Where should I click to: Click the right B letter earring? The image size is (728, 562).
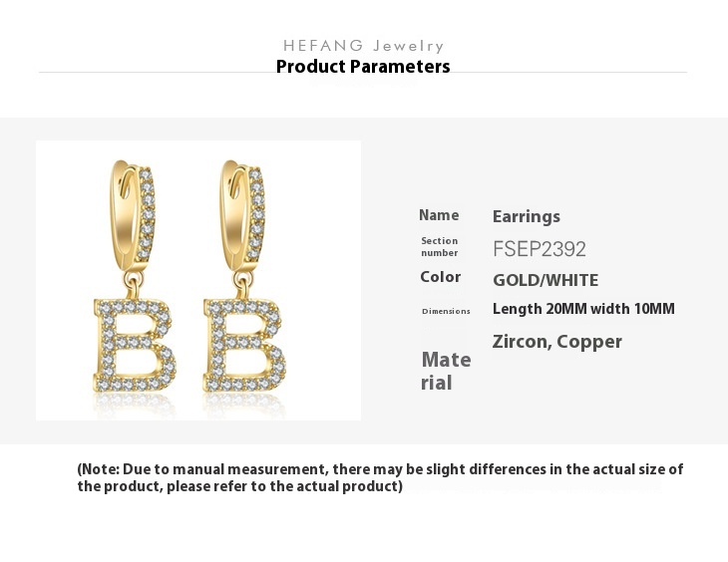point(244,345)
